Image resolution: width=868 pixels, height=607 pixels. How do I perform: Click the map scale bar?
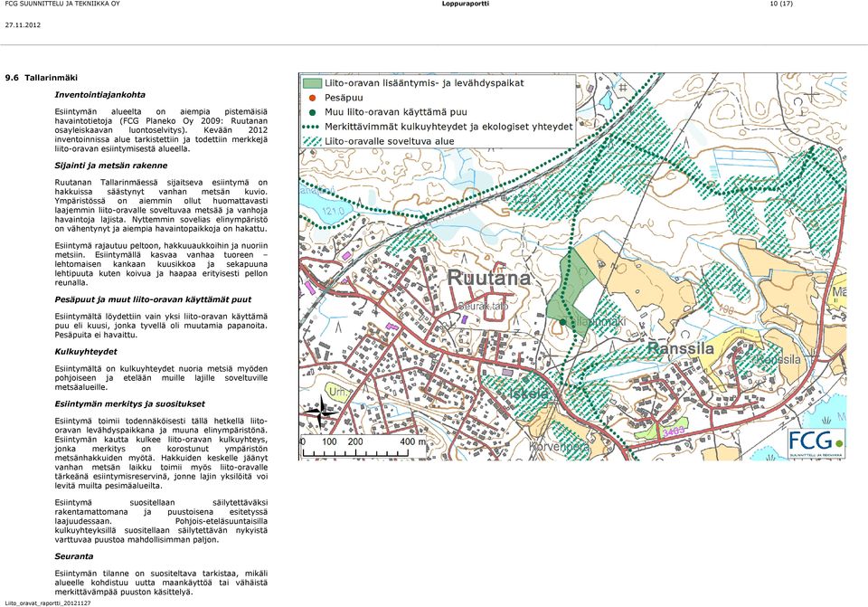click(x=355, y=453)
